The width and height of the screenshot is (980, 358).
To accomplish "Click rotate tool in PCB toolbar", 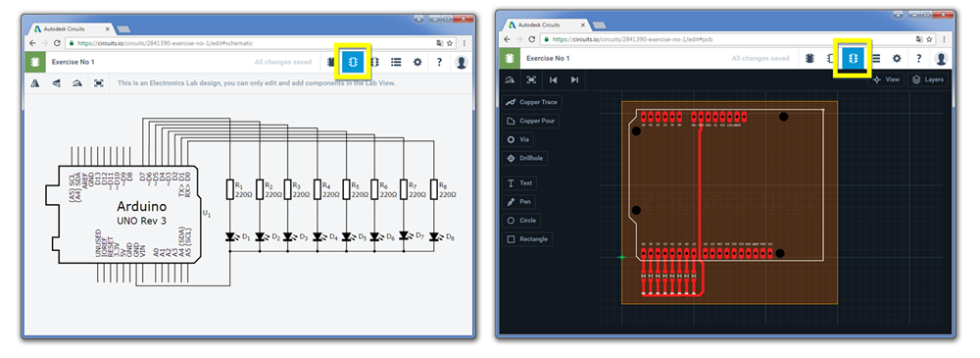I will (x=511, y=79).
